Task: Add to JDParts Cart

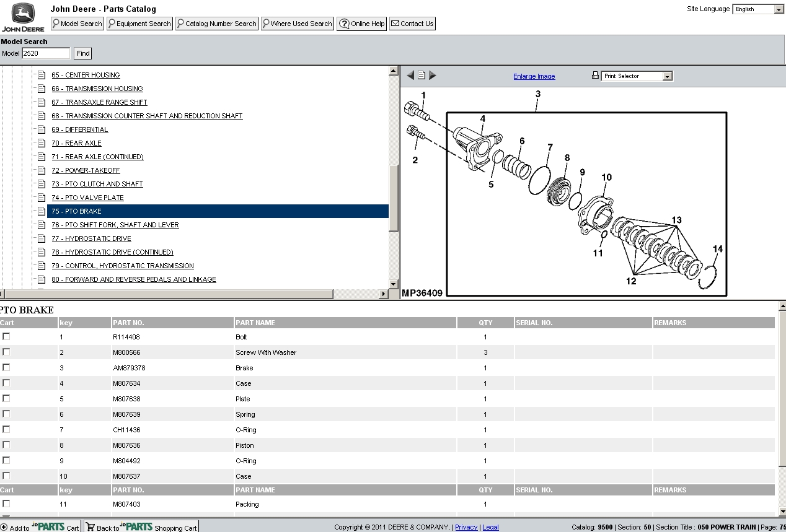Action: (x=40, y=527)
